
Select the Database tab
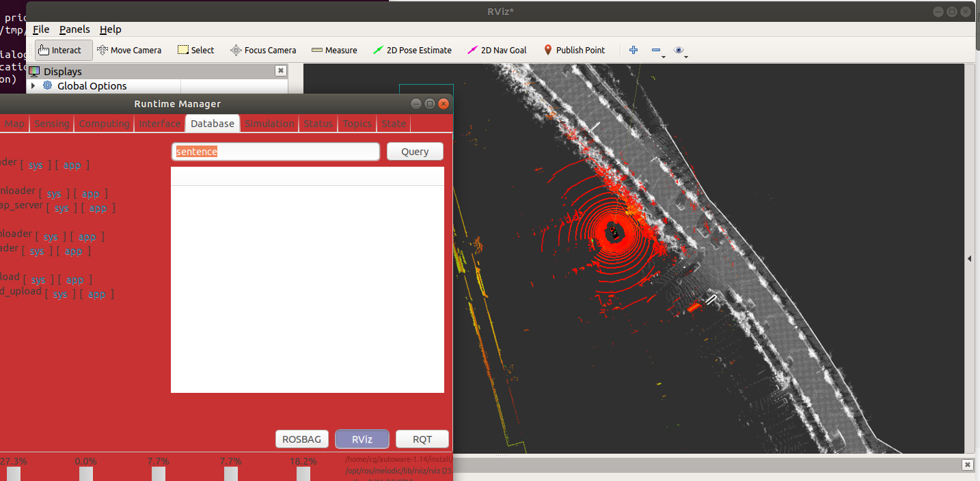tap(213, 124)
